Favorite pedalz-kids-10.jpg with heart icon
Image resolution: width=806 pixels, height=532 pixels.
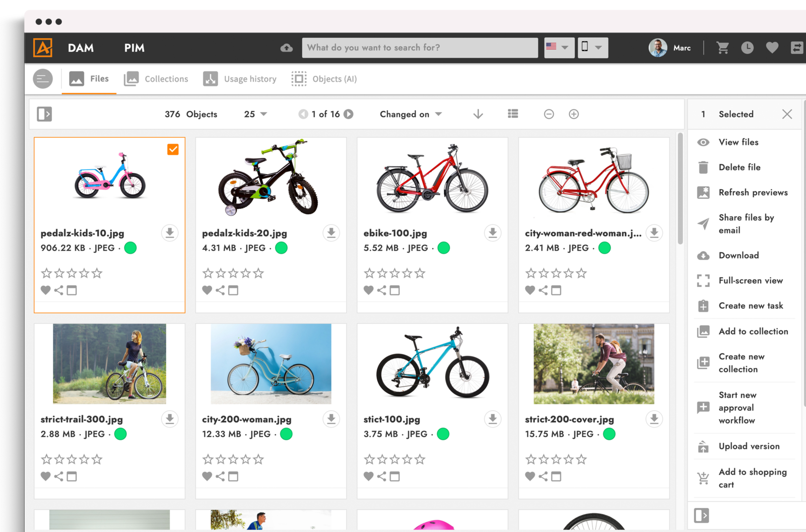46,290
